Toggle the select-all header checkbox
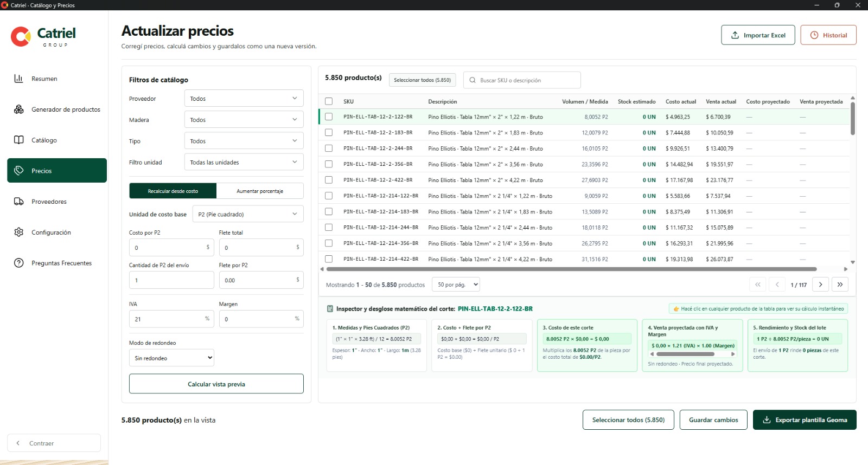 [329, 101]
